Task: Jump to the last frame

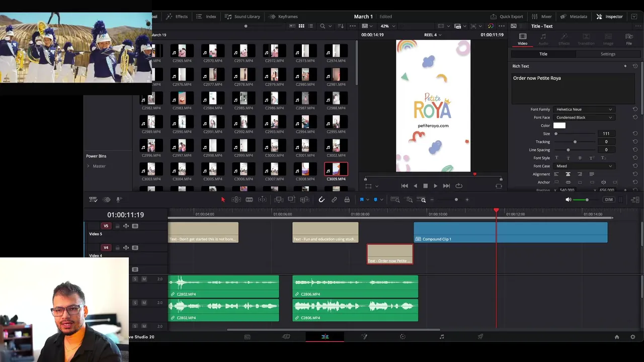Action: (446, 186)
